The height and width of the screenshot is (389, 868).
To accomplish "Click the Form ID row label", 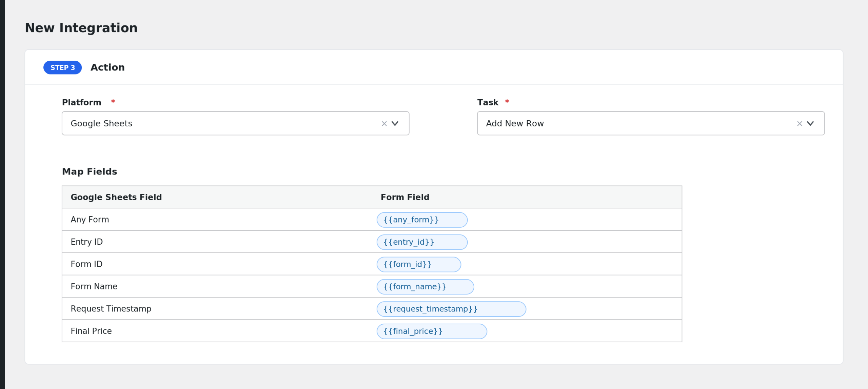I will 86,264.
